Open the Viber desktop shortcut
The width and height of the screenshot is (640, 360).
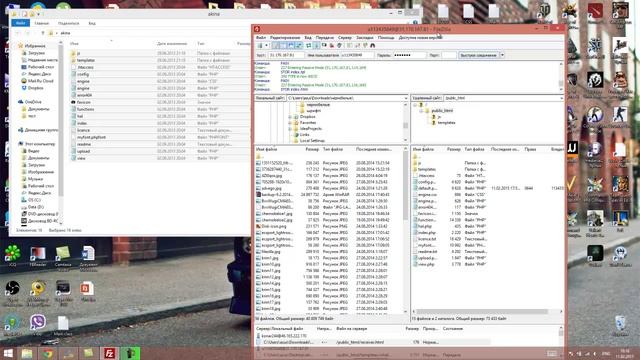tap(38, 325)
